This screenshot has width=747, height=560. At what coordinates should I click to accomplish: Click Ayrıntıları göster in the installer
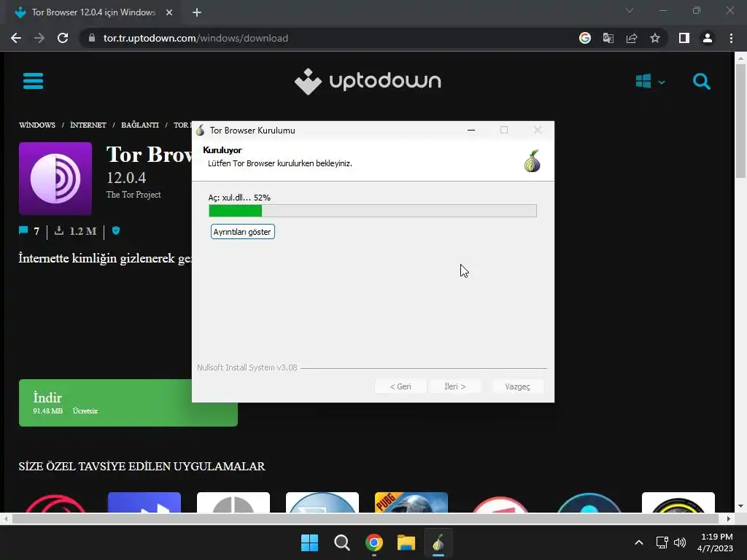coord(242,232)
